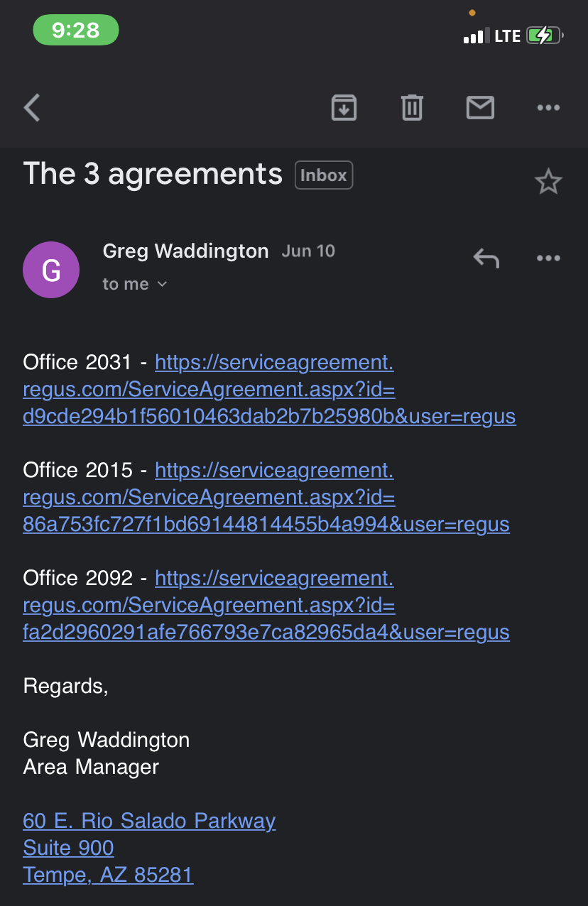Tap the Suite 900 address link
The width and height of the screenshot is (588, 906).
(x=68, y=848)
